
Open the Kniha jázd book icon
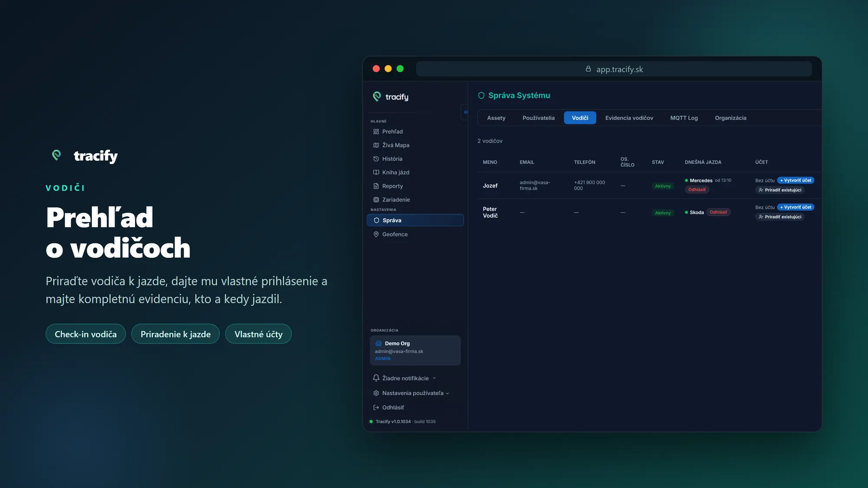376,172
